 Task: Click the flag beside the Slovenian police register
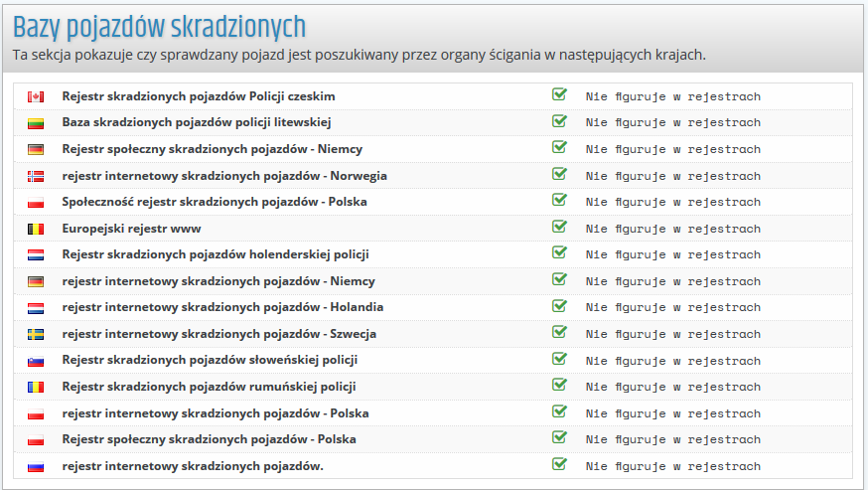point(36,360)
